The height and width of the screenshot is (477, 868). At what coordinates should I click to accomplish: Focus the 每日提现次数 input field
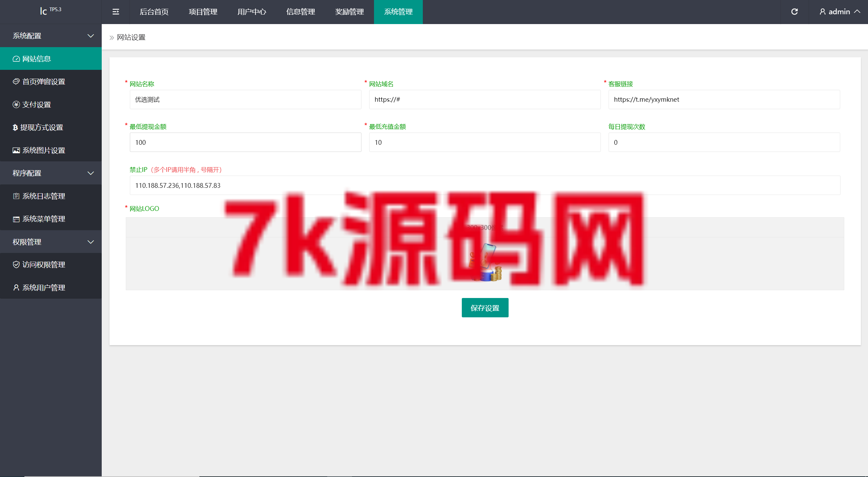[x=724, y=142]
